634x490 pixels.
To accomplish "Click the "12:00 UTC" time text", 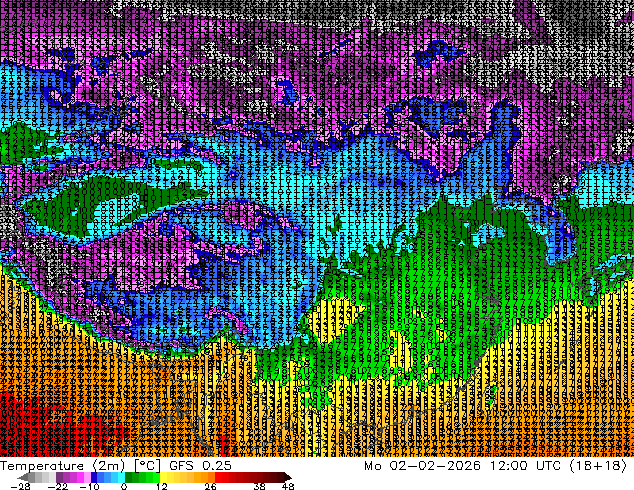I will point(526,466).
